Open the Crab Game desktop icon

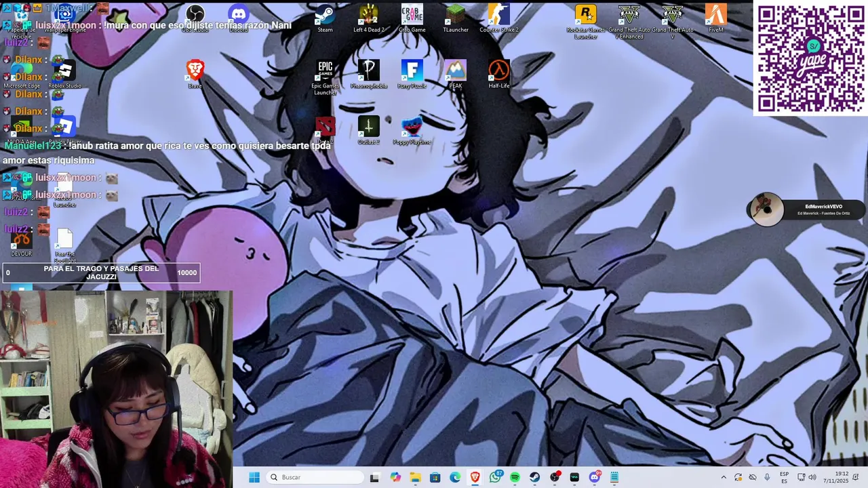point(412,18)
